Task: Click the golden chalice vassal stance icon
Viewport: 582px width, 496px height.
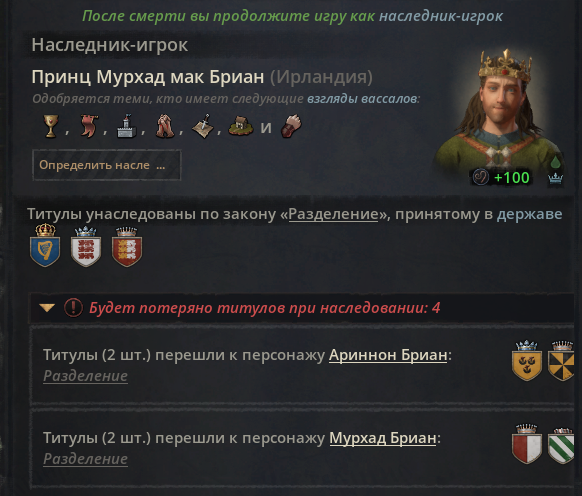Action: point(51,126)
